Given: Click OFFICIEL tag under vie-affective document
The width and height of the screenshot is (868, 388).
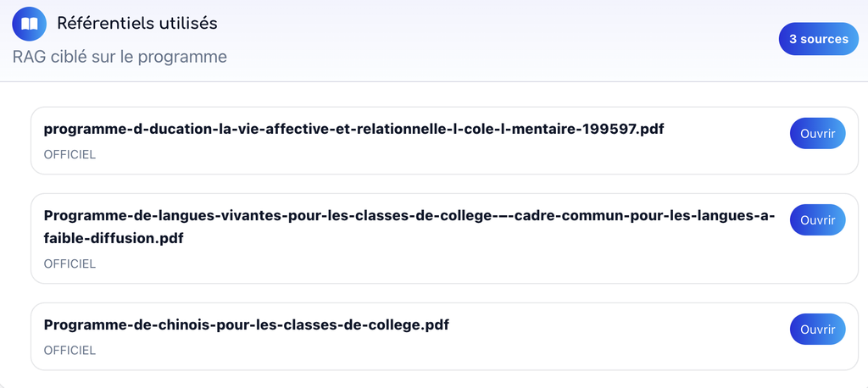Looking at the screenshot, I should (x=70, y=154).
